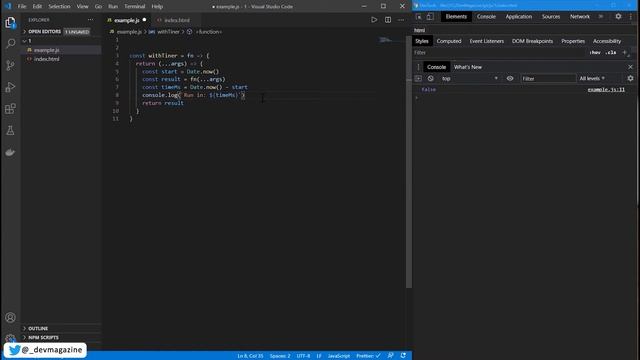The height and width of the screenshot is (360, 640).
Task: Close the console drawer
Action: (x=631, y=67)
